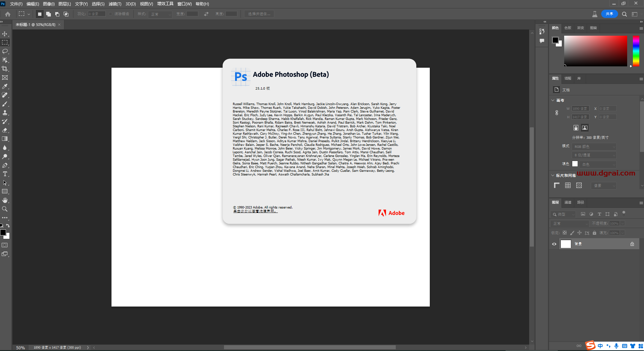Click the landscape orientation button
The width and height of the screenshot is (644, 351).
[585, 128]
